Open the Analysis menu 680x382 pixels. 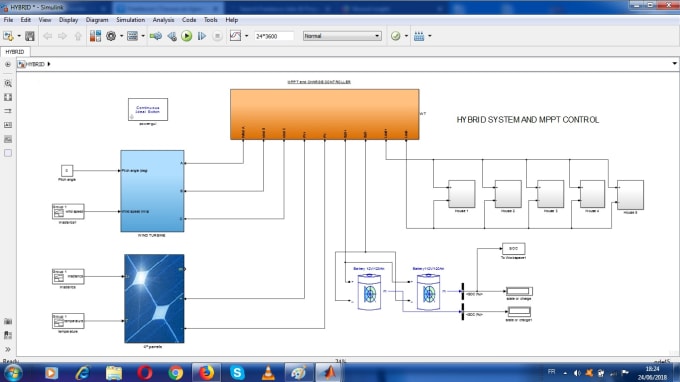point(163,20)
